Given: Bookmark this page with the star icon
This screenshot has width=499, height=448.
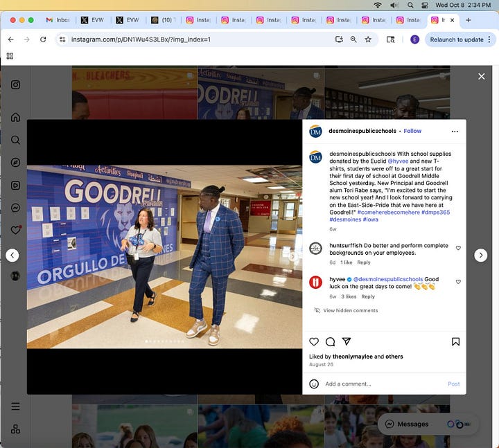Looking at the screenshot, I should [368, 39].
